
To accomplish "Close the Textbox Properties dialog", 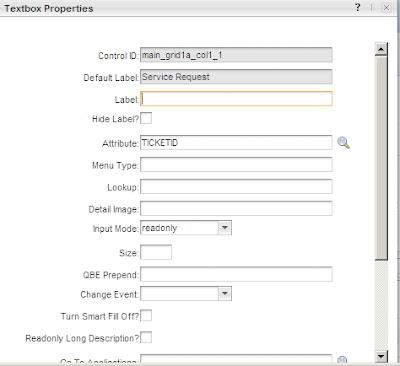I will tap(386, 8).
